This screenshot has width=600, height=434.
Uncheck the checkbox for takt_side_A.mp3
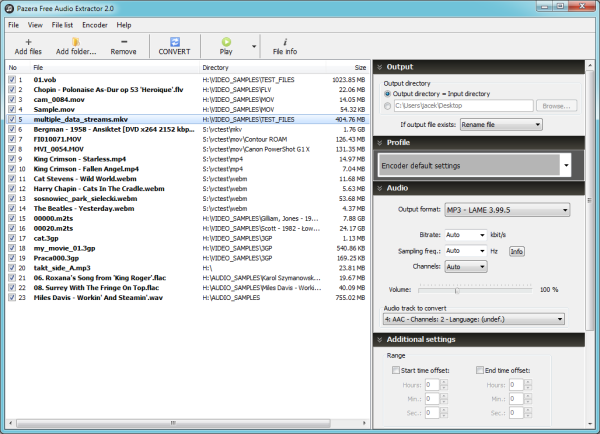(x=12, y=268)
